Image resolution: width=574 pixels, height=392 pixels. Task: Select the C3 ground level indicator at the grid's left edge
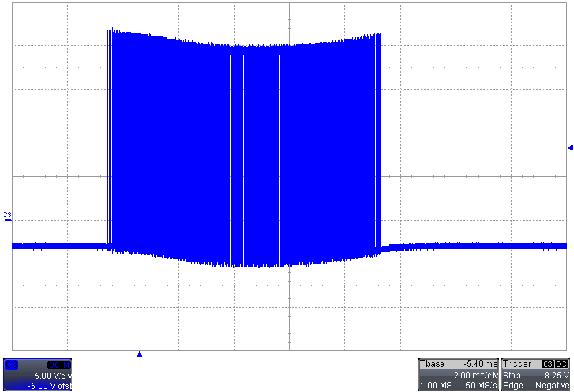7,216
